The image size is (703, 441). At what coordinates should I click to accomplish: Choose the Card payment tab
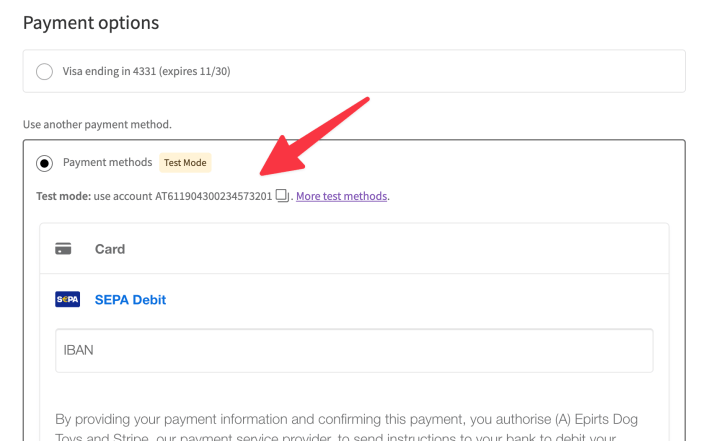pos(354,249)
